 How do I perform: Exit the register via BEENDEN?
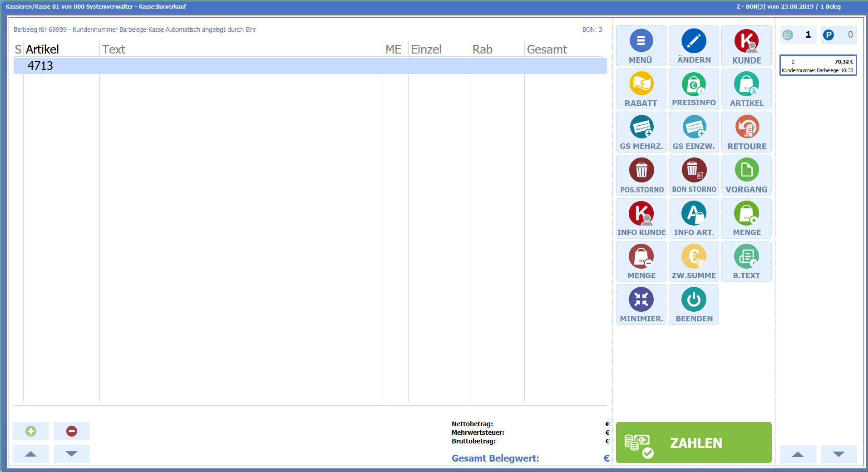tap(694, 305)
